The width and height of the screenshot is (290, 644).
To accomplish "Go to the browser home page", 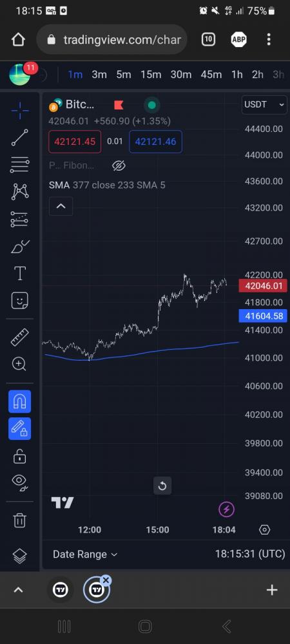I will (x=18, y=39).
